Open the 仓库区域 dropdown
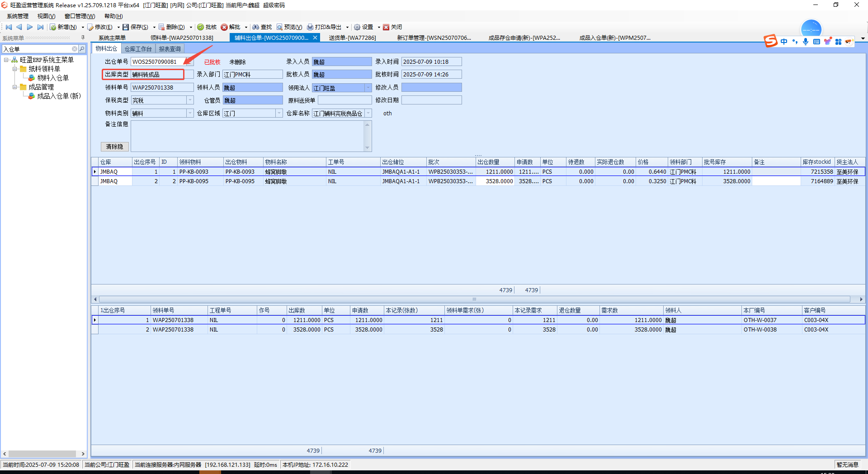The width and height of the screenshot is (868, 474). pyautogui.click(x=279, y=113)
